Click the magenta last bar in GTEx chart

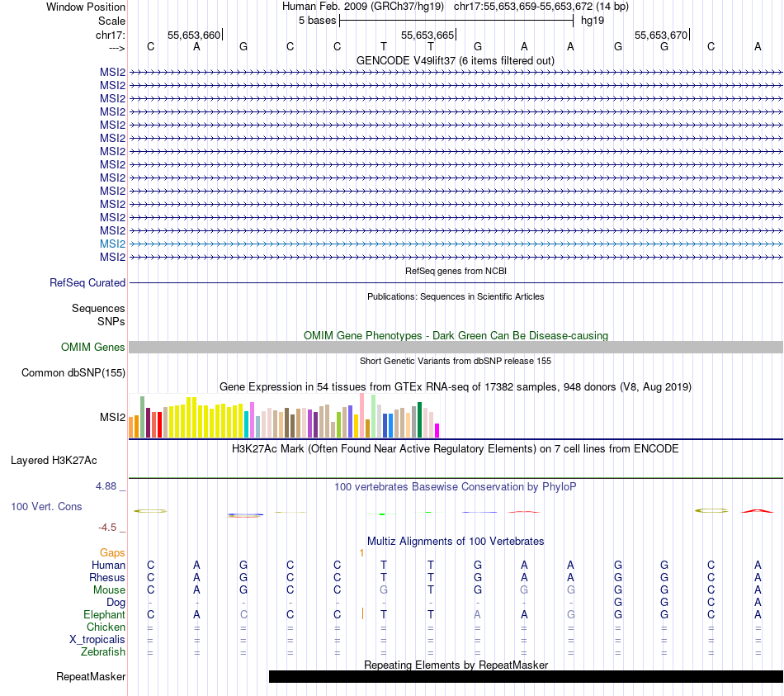click(437, 431)
